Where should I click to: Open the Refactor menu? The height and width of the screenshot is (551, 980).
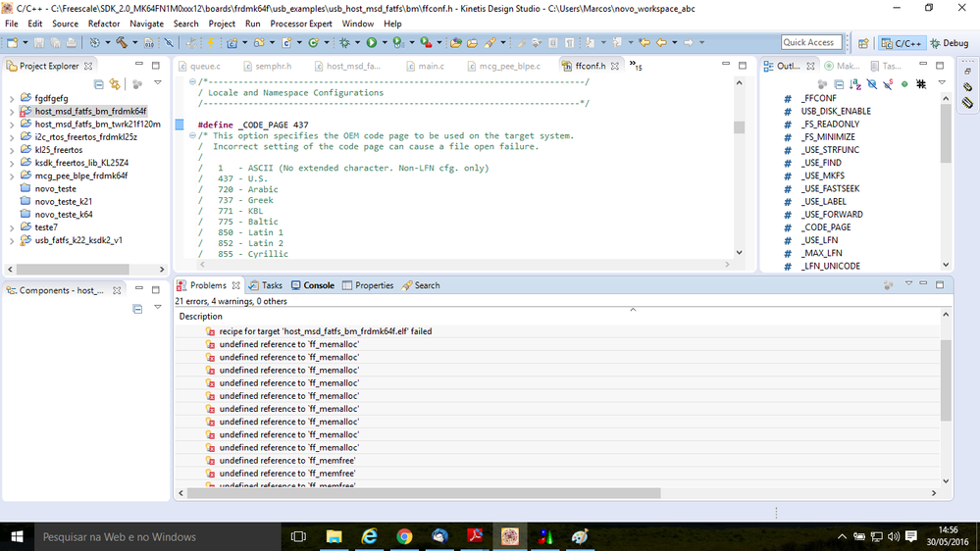[x=103, y=24]
